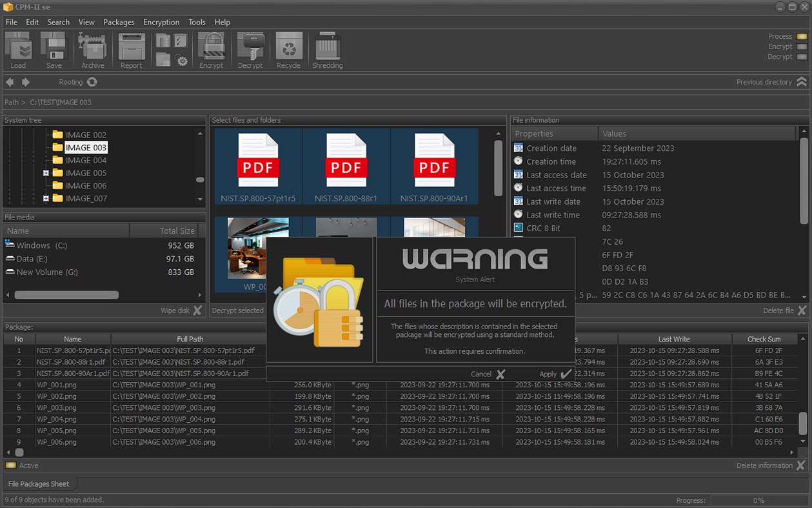Expand the IMAGE_007 folder
The height and width of the screenshot is (508, 812).
[x=46, y=198]
